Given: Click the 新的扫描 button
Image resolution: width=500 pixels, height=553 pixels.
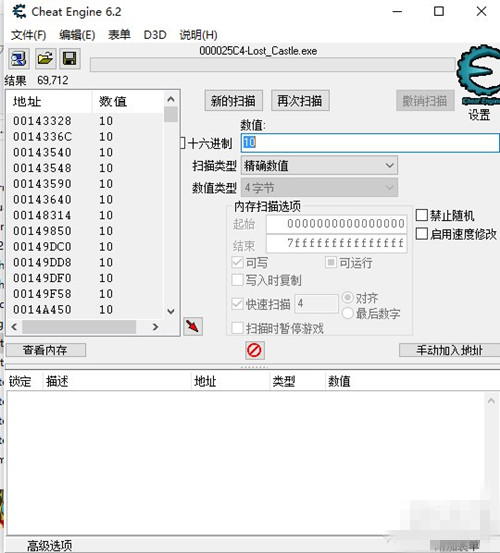Looking at the screenshot, I should pyautogui.click(x=233, y=101).
